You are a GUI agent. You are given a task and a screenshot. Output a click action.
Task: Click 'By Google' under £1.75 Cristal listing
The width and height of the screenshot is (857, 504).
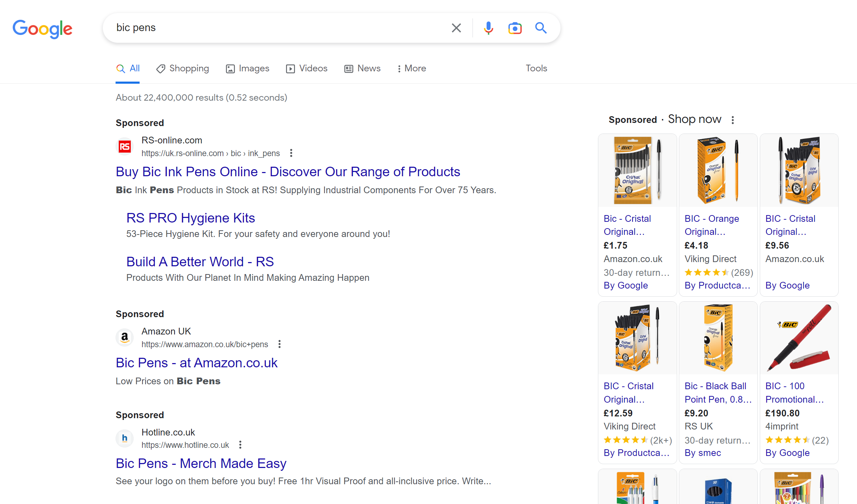(x=626, y=286)
